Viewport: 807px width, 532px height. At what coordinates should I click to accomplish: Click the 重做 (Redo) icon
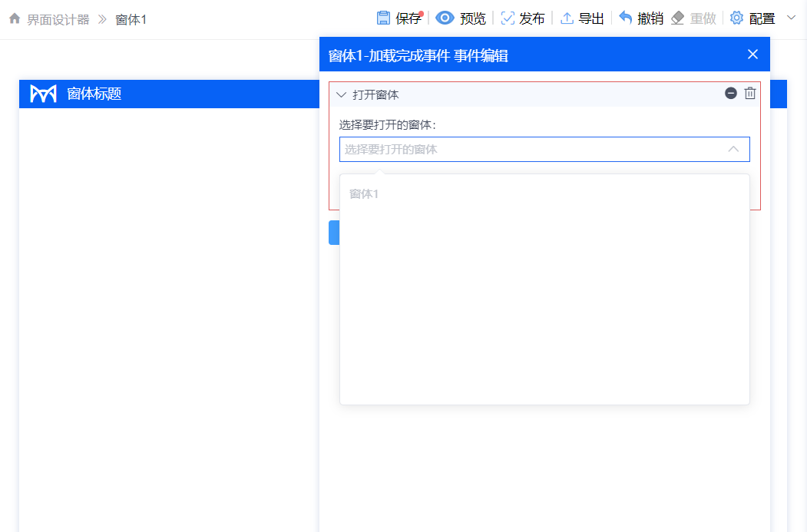point(679,18)
